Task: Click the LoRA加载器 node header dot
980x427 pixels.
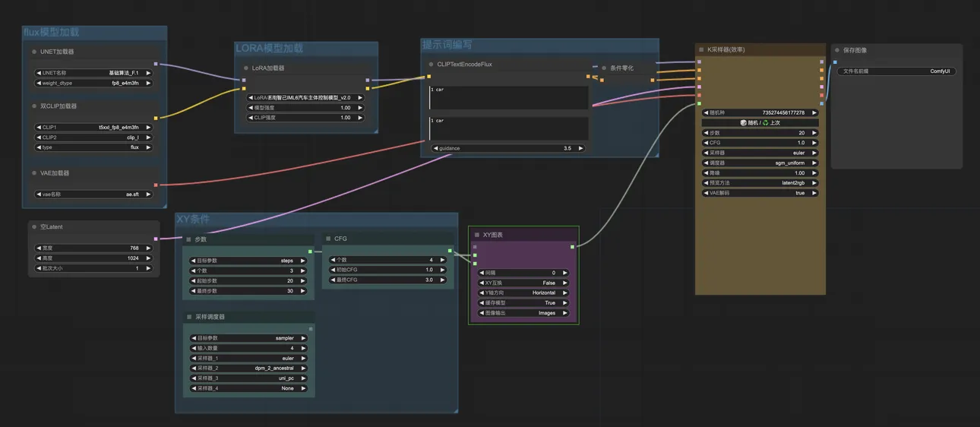Action: pos(245,68)
